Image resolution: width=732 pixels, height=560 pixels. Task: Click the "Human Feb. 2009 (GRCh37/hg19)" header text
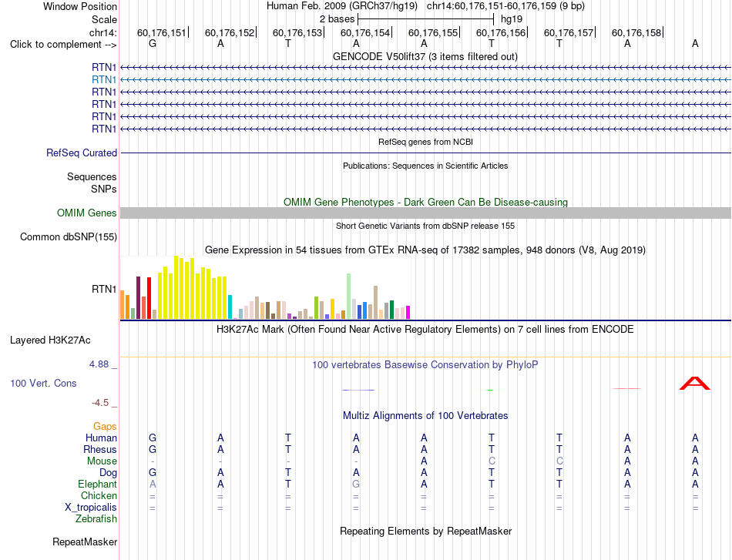(341, 6)
